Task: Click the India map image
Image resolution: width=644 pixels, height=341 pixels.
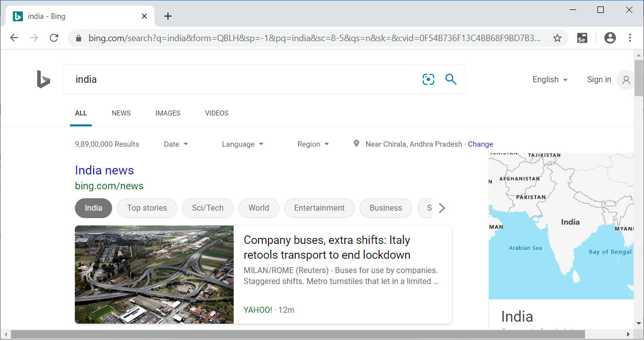Action: (561, 226)
